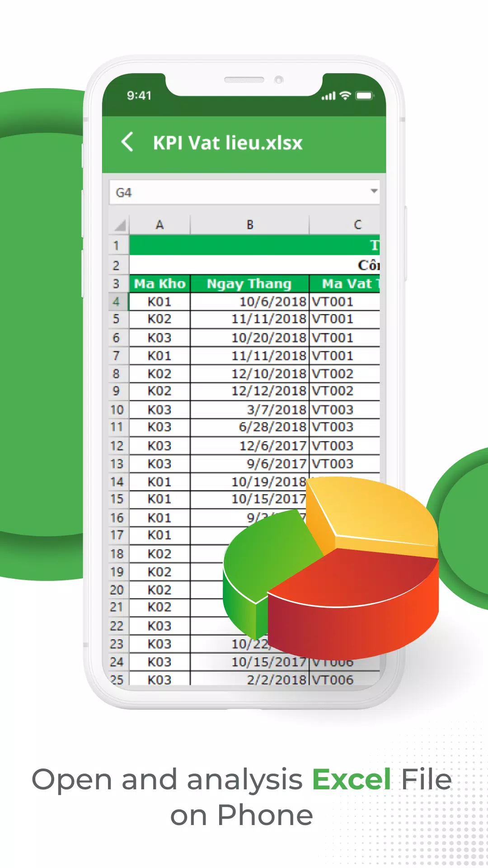Tap the back arrow in the header
Viewport: 488px width, 868px height.
coord(127,142)
